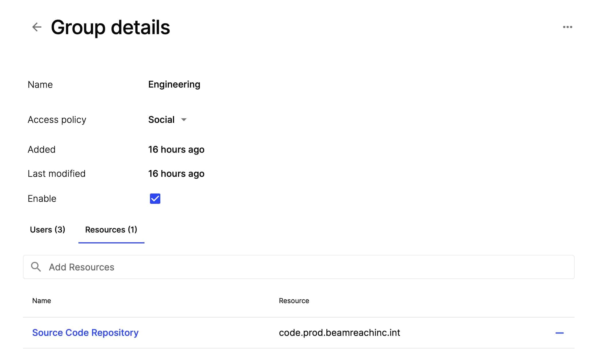The width and height of the screenshot is (601, 364).
Task: Click the Enable label text
Action: click(42, 198)
